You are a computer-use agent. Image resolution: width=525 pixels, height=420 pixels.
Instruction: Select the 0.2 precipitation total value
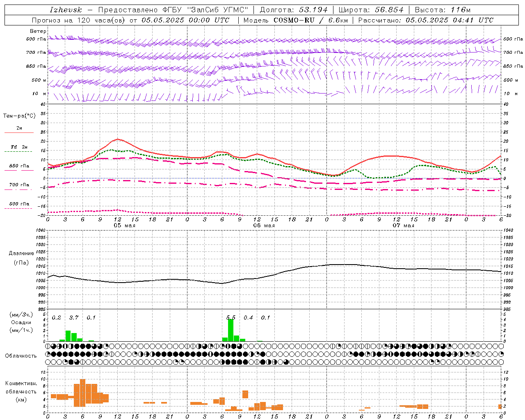pos(57,318)
